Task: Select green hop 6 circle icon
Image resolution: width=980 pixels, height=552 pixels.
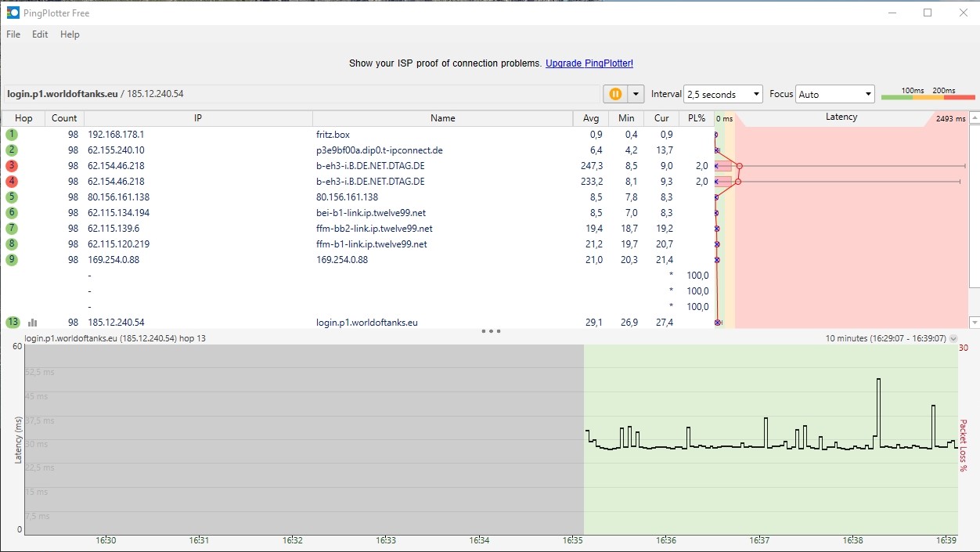Action: (12, 213)
